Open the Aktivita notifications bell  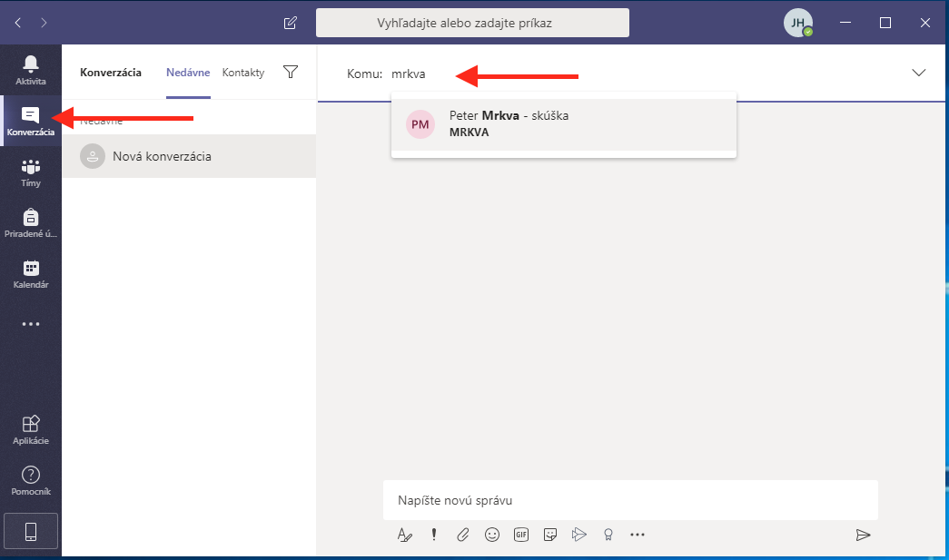tap(30, 69)
